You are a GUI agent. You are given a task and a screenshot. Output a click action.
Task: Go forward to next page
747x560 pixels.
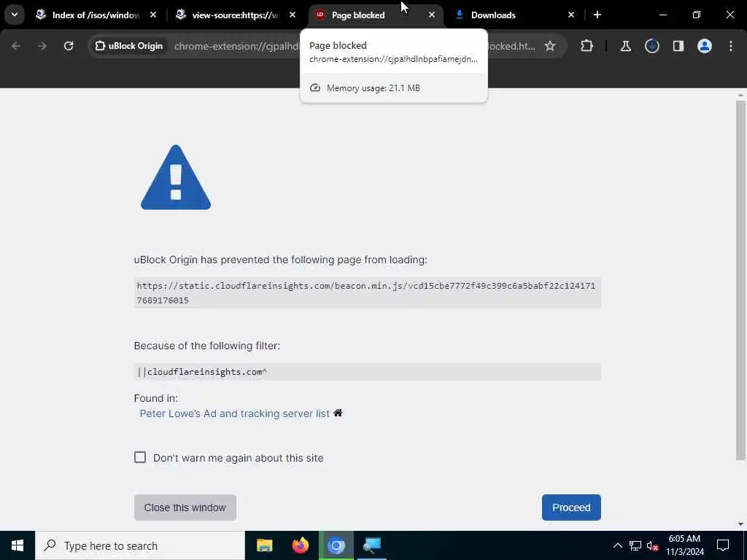pos(42,46)
